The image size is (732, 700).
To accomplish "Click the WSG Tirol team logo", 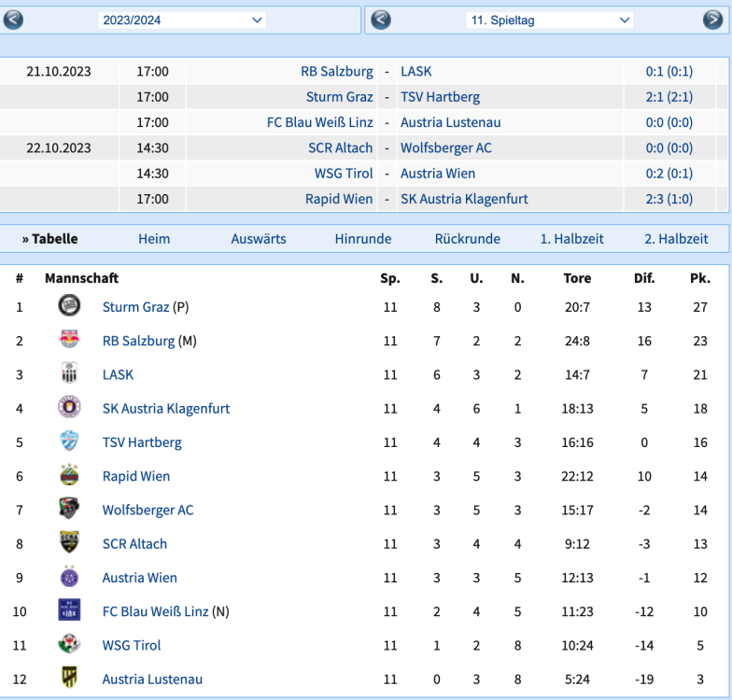I will pos(69,645).
